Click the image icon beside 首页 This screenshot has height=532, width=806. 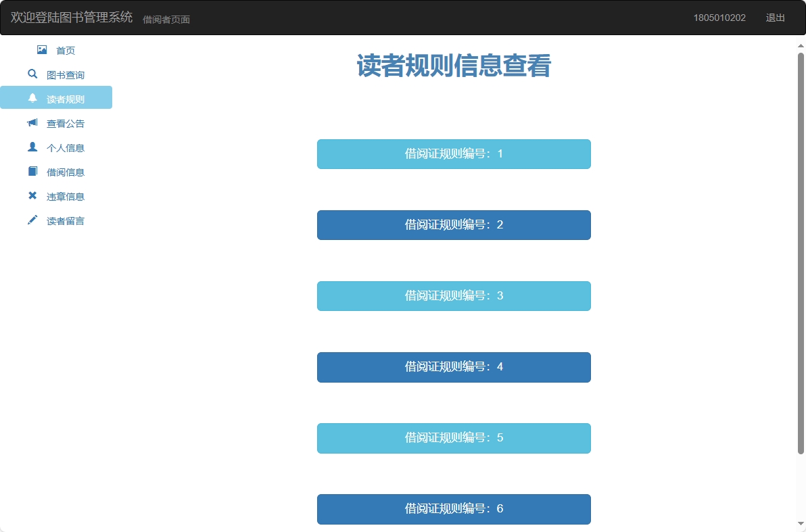click(41, 49)
